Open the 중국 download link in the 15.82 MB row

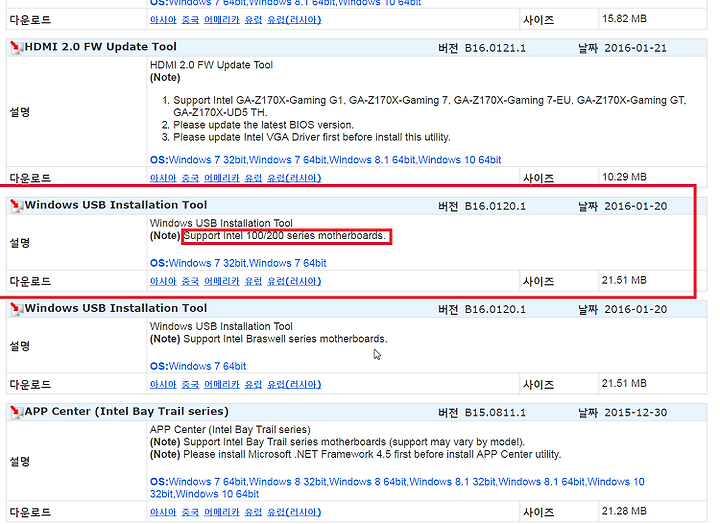[x=190, y=20]
